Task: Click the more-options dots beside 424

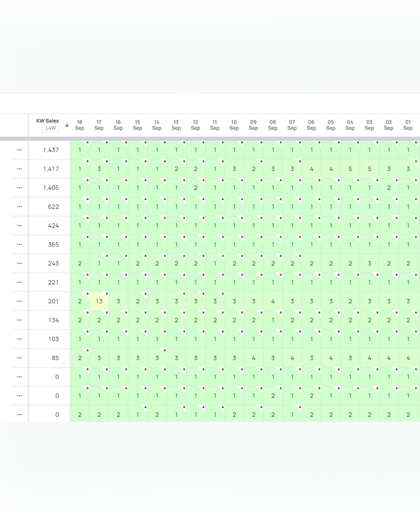Action: coord(19,226)
